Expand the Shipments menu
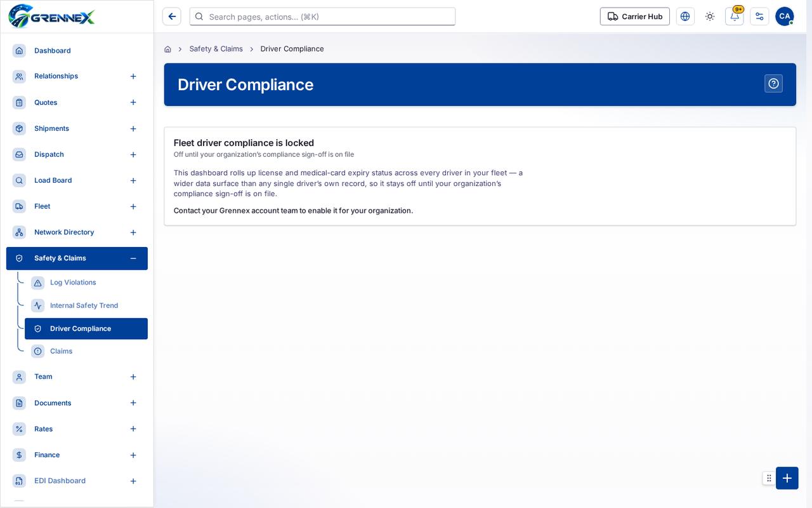 tap(133, 129)
